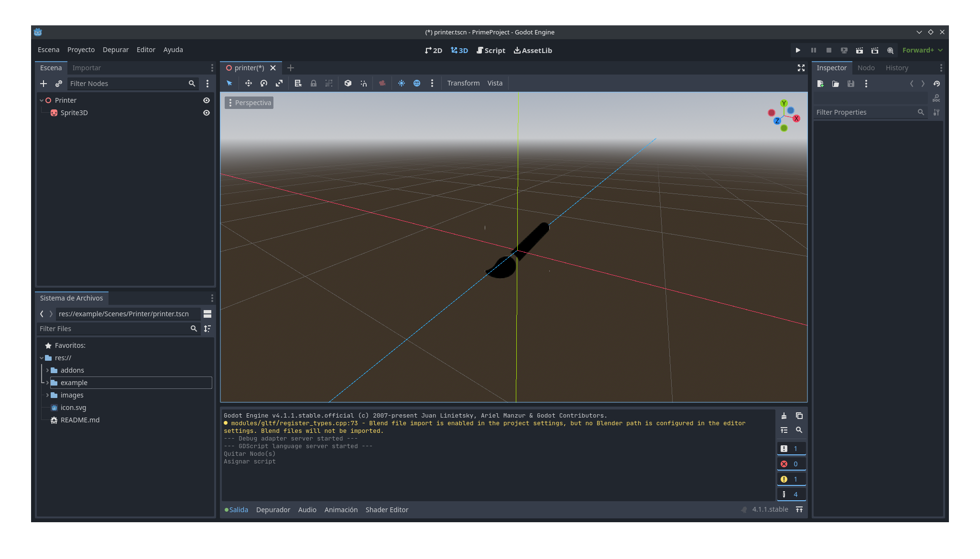980x559 pixels.
Task: Switch to the Nodo tab
Action: [866, 68]
